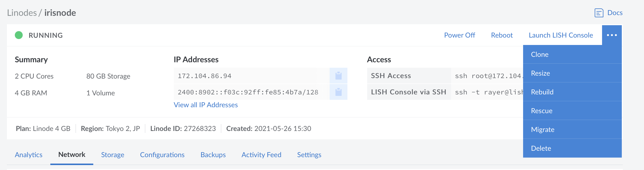Navigate to Linodes breadcrumb link
The image size is (644, 170).
pos(22,13)
